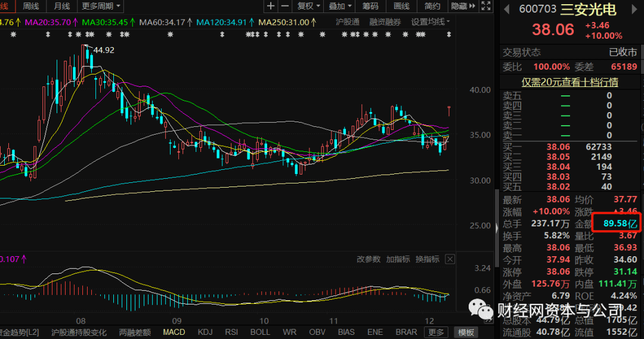644x339 pixels.
Task: Click the 融资融券 margin trading label
Action: coord(385,22)
